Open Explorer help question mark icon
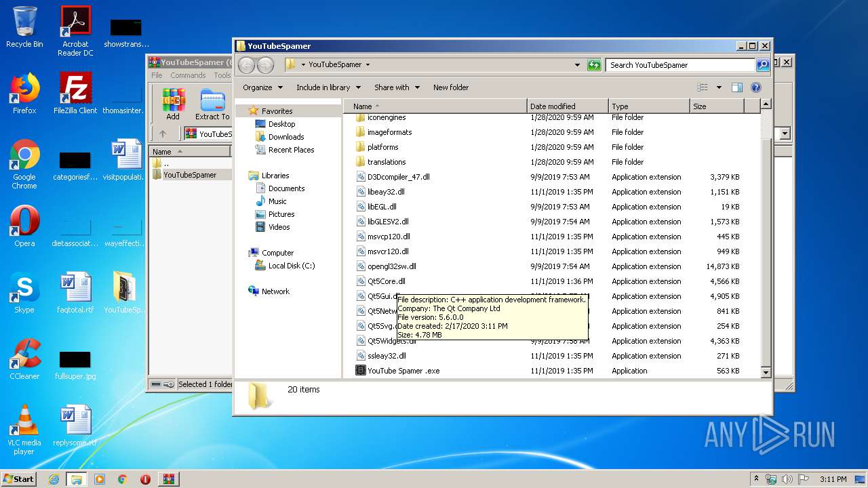The width and height of the screenshot is (868, 488). 756,87
